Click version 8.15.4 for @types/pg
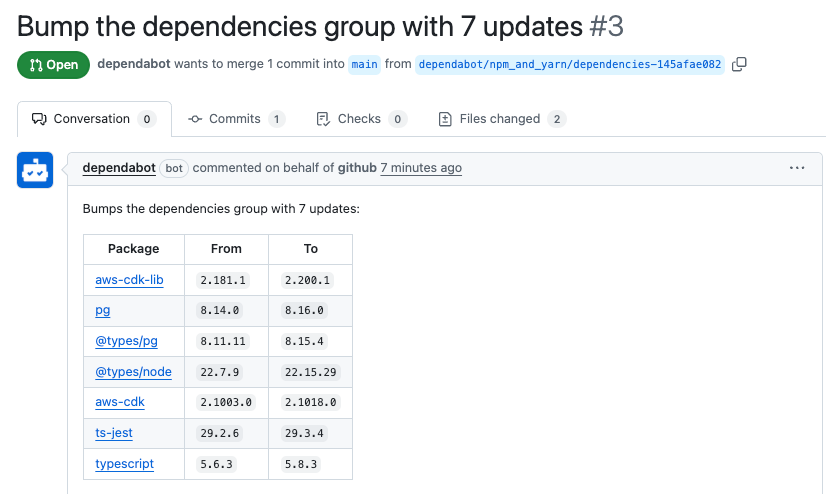The image size is (826, 494). 304,341
